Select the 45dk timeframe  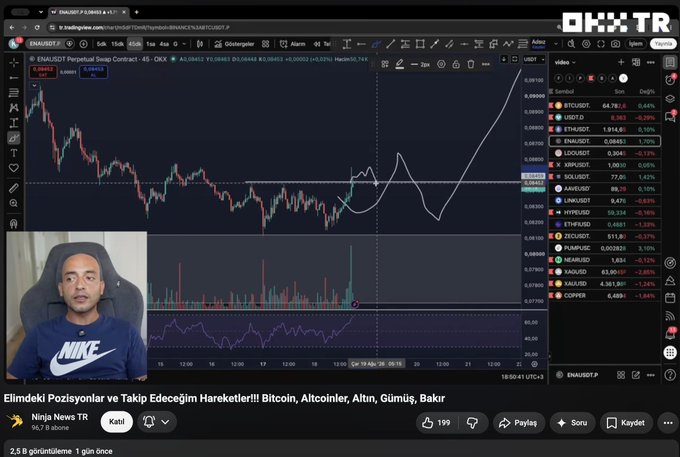point(135,44)
